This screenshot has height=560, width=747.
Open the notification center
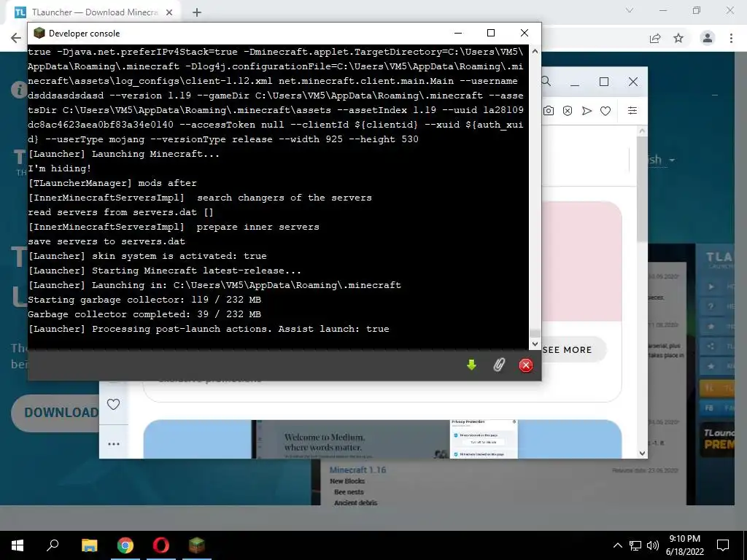(723, 545)
